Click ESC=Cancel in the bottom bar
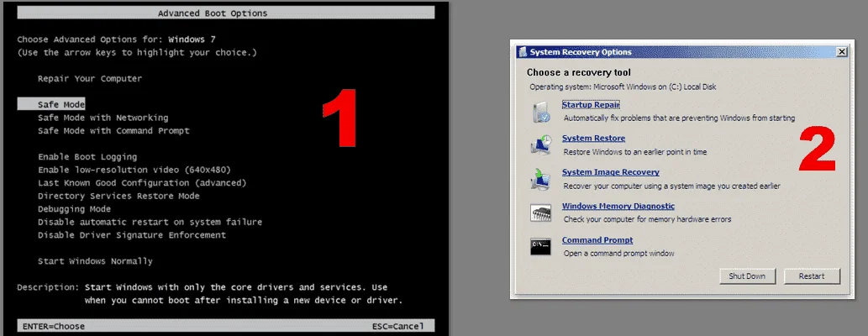This screenshot has width=868, height=336. [398, 326]
